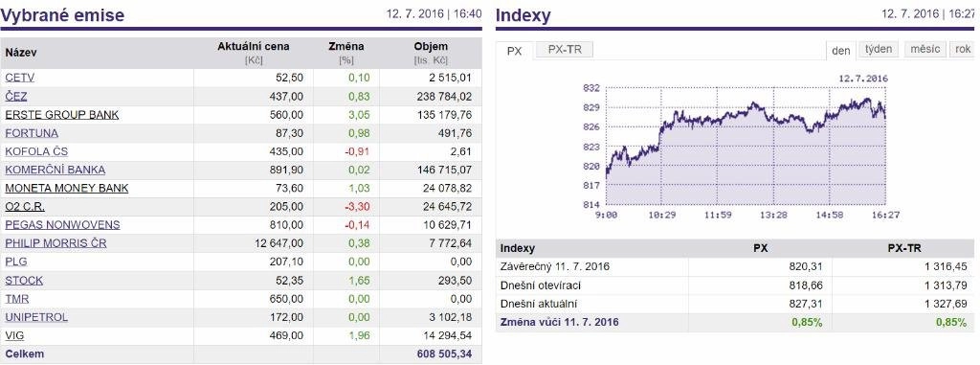
Task: Click the PX index line chart
Action: 746,146
